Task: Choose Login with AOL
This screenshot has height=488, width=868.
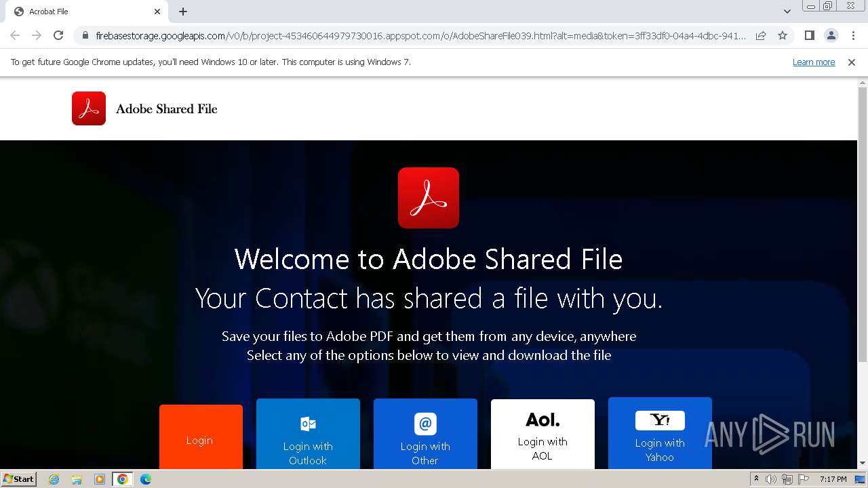Action: [542, 434]
